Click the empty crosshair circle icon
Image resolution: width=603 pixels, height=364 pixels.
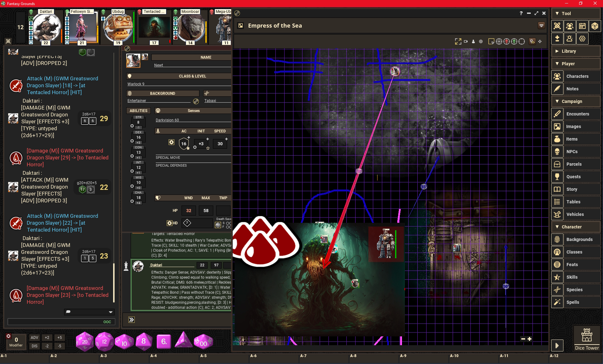pos(522,41)
